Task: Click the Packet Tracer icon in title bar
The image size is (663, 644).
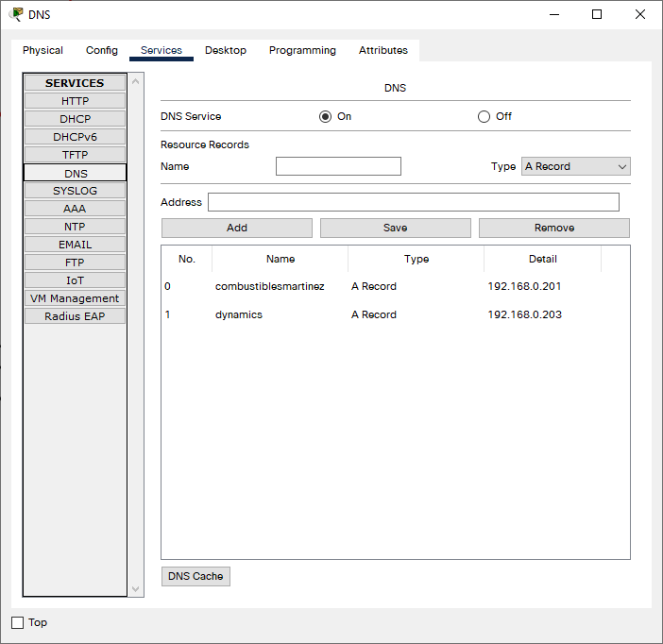Action: pyautogui.click(x=16, y=14)
